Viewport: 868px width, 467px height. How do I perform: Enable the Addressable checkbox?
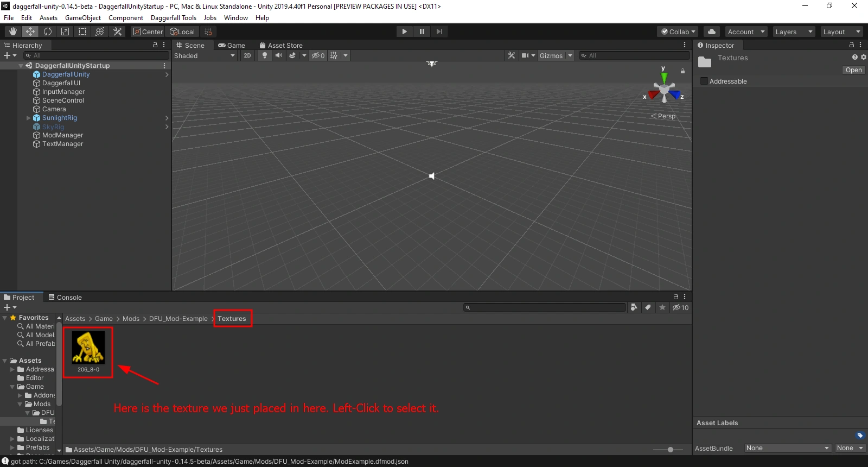coord(704,81)
